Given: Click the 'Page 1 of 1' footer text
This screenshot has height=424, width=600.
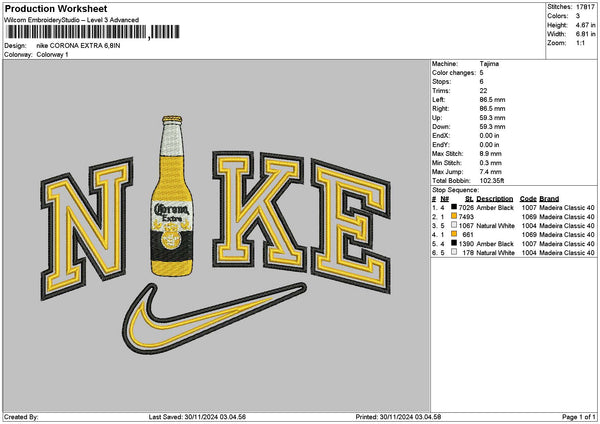Looking at the screenshot, I should 579,417.
